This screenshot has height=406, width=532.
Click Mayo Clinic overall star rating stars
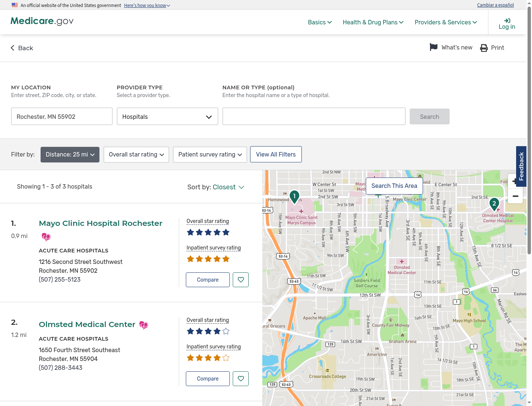[x=208, y=233]
